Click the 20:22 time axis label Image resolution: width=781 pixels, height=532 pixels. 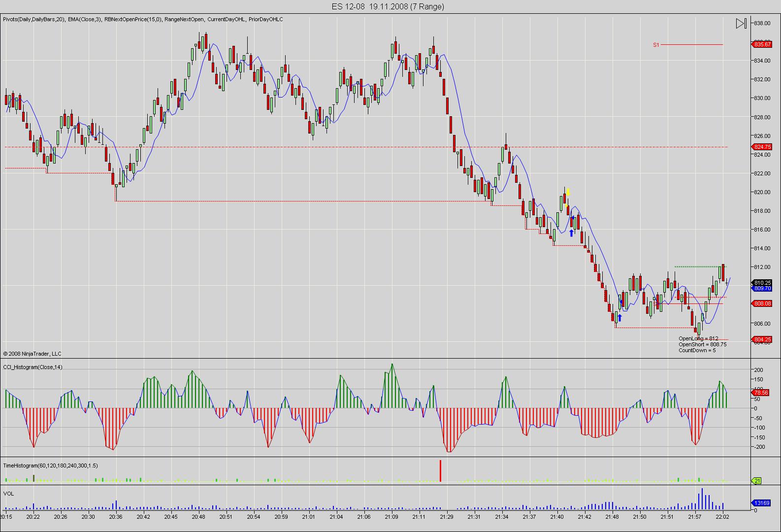33,516
